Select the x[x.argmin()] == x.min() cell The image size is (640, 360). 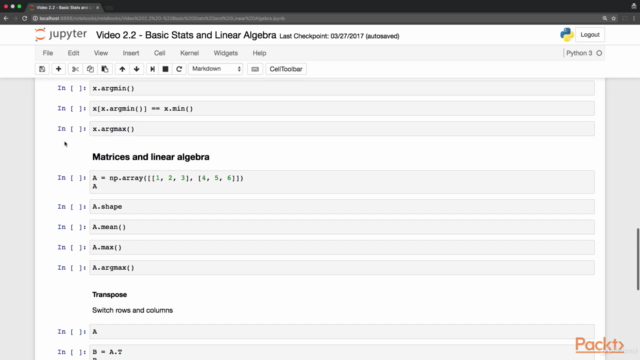[x=342, y=109]
